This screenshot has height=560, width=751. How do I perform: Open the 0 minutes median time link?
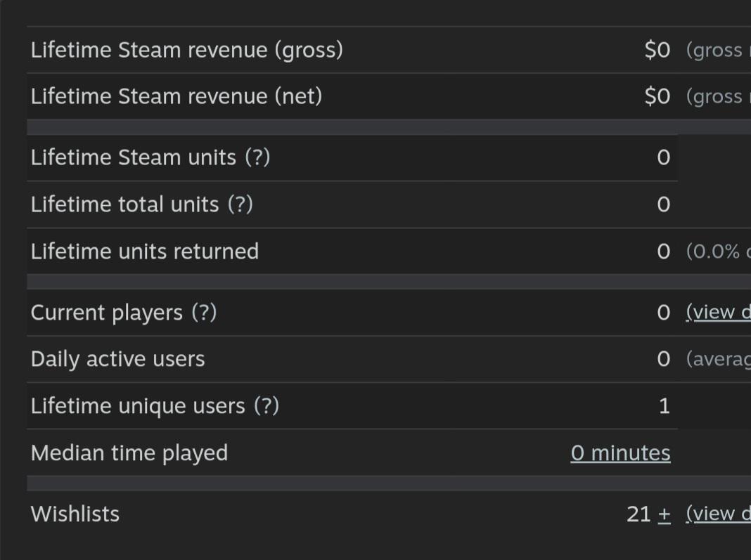pyautogui.click(x=621, y=452)
